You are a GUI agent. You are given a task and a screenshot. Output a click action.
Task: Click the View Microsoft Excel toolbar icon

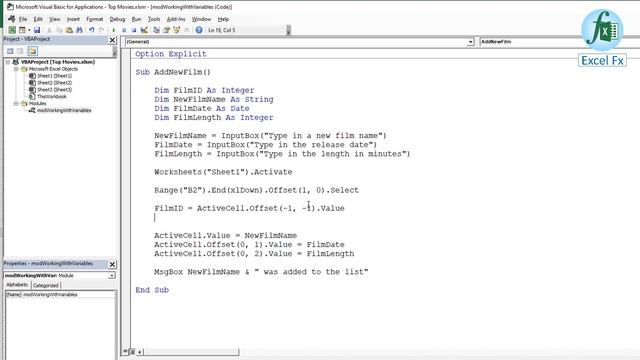[x=12, y=30]
